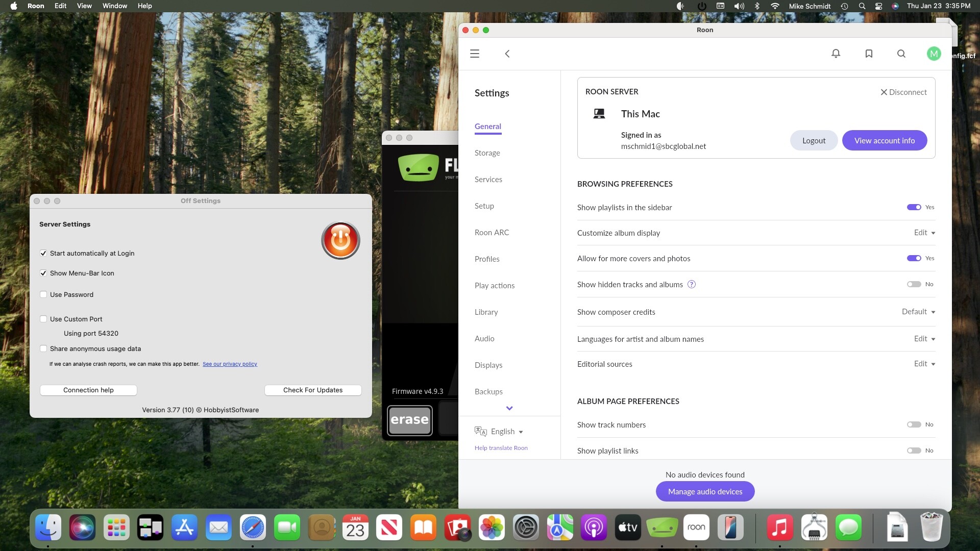Open Podcasts from the dock
This screenshot has width=980, height=551.
tap(594, 528)
